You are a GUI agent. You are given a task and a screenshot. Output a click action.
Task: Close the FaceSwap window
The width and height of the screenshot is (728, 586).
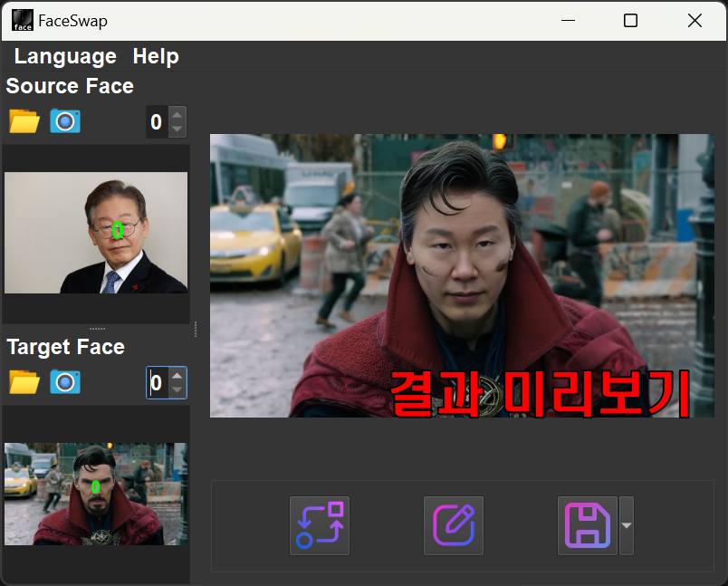(694, 21)
